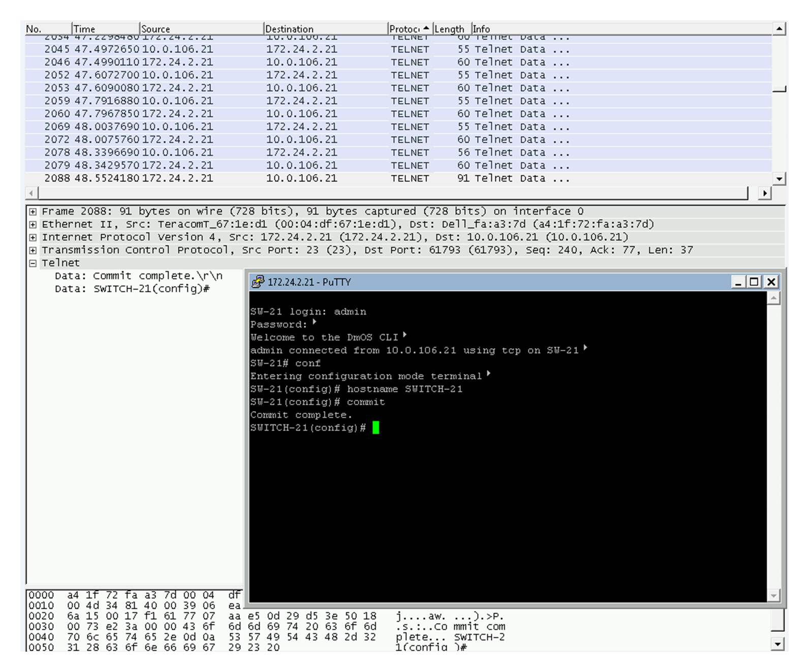Viewport: 809px width, 672px height.
Task: Click the Info column header
Action: (x=621, y=29)
